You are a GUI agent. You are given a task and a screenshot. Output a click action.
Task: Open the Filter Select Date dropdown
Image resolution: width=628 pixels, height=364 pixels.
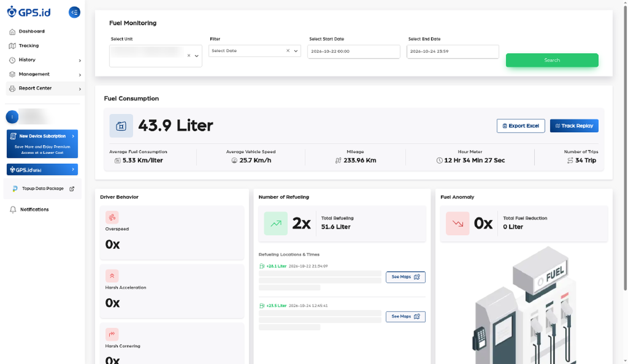296,51
